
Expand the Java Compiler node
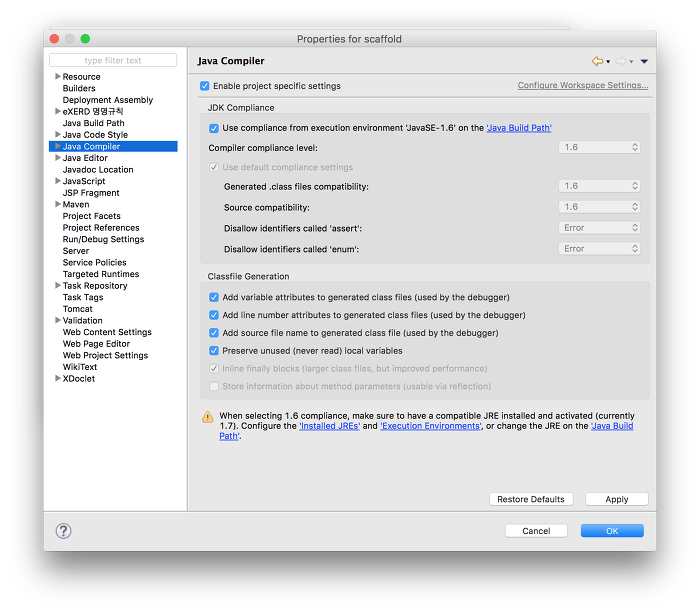click(58, 146)
